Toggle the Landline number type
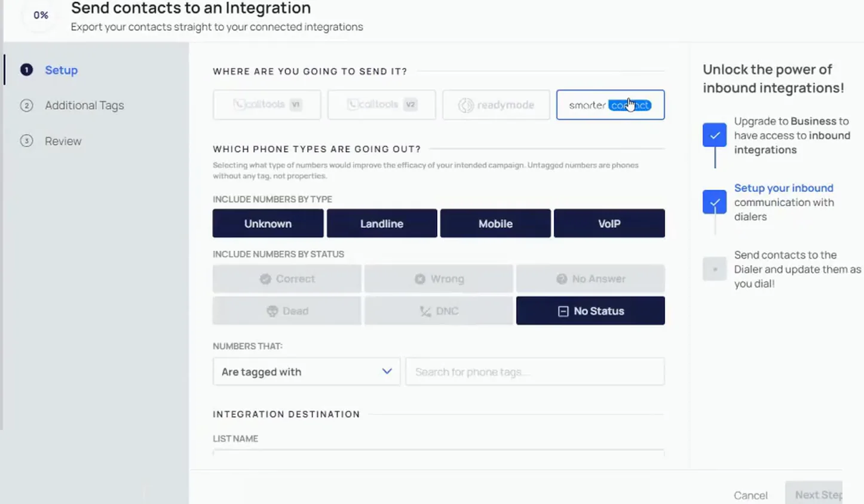 pyautogui.click(x=382, y=223)
